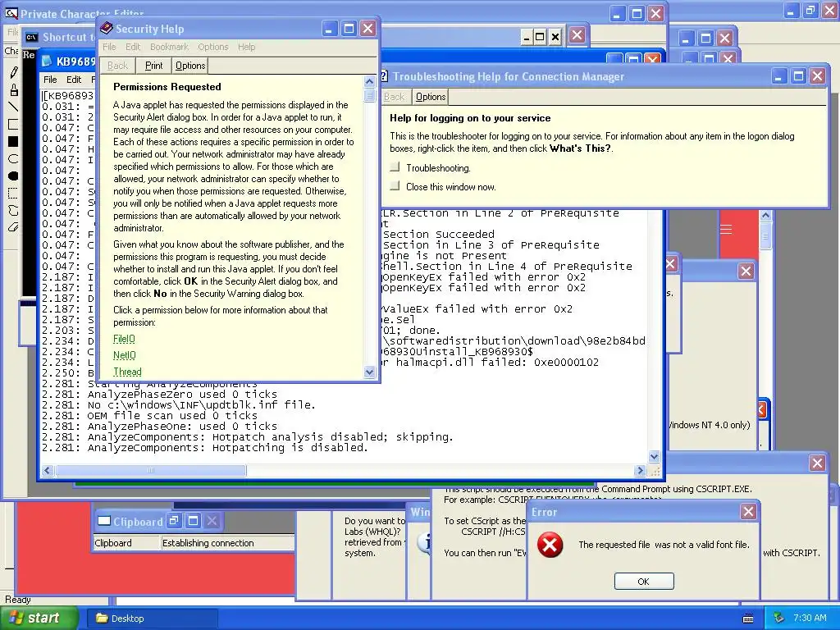The height and width of the screenshot is (630, 840).
Task: Select the Filled Ellipse tool
Action: click(13, 176)
